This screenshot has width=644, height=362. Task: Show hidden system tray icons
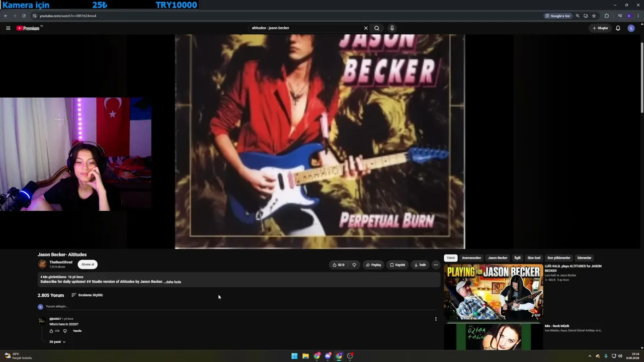(590, 356)
